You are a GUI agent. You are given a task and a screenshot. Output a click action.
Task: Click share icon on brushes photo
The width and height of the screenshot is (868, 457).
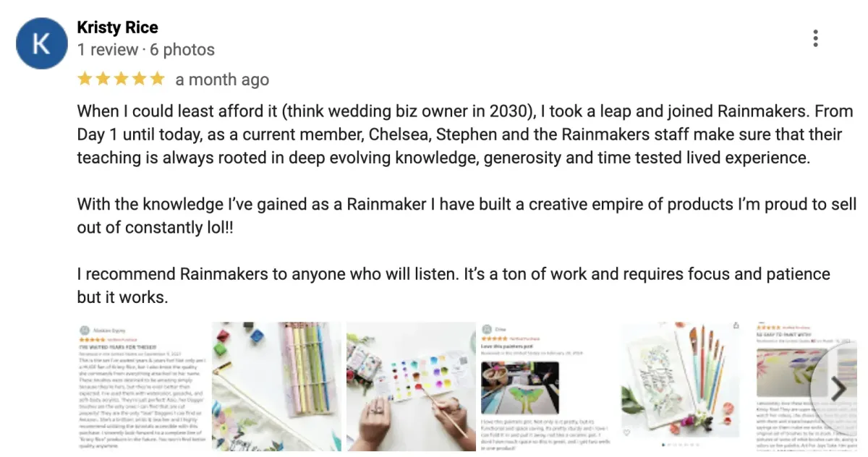tap(736, 327)
